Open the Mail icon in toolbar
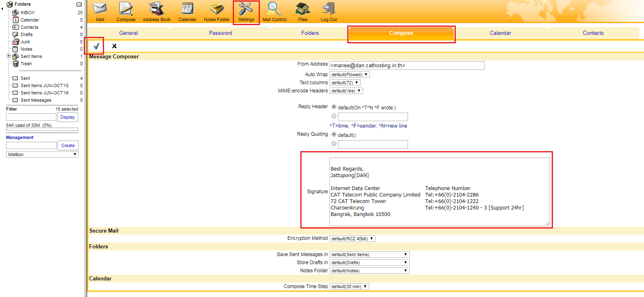This screenshot has width=644, height=297. click(x=100, y=9)
